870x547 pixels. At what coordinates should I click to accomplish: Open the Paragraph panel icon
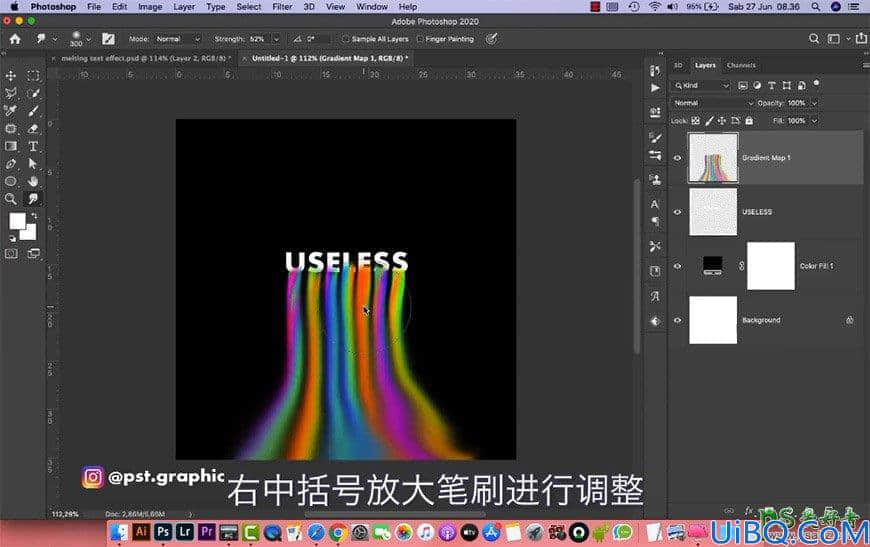(655, 221)
